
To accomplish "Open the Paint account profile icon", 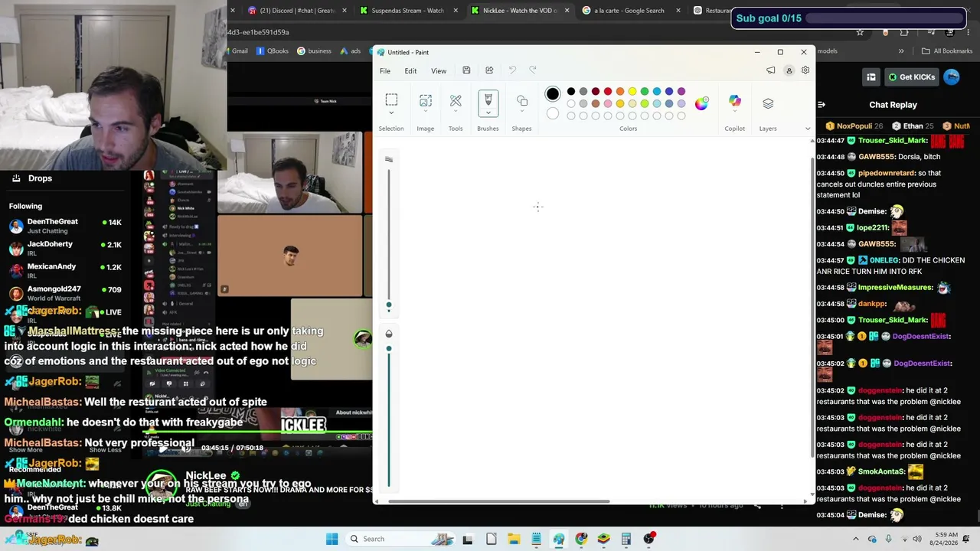I will click(x=789, y=70).
